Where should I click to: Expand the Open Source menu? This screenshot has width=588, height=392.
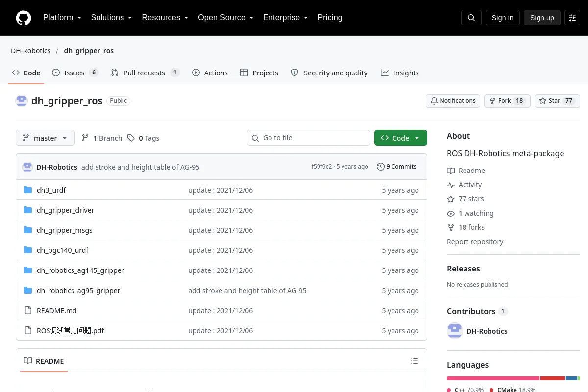tap(225, 18)
